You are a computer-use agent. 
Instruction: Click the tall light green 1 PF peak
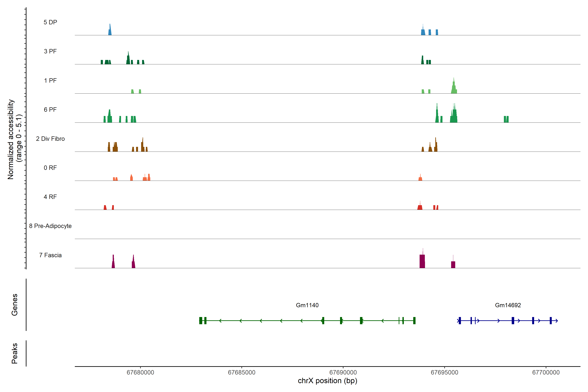[x=454, y=88]
